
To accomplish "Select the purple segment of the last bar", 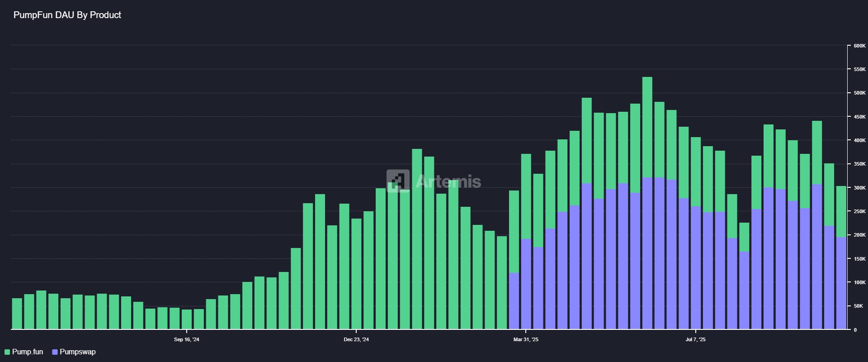I will tap(841, 283).
